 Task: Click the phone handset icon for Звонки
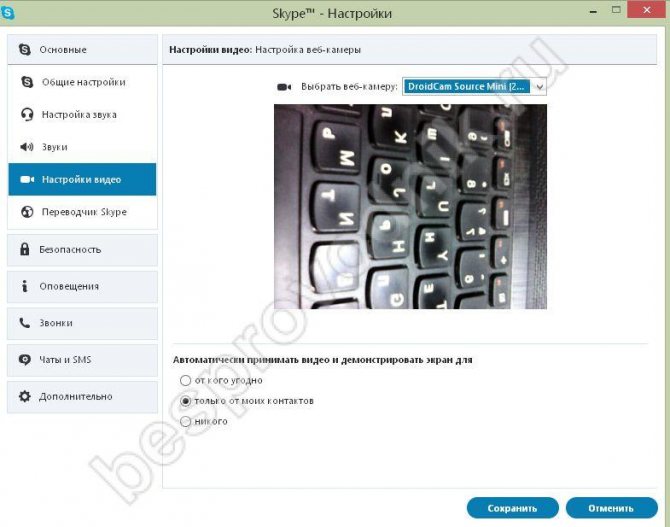pyautogui.click(x=25, y=323)
